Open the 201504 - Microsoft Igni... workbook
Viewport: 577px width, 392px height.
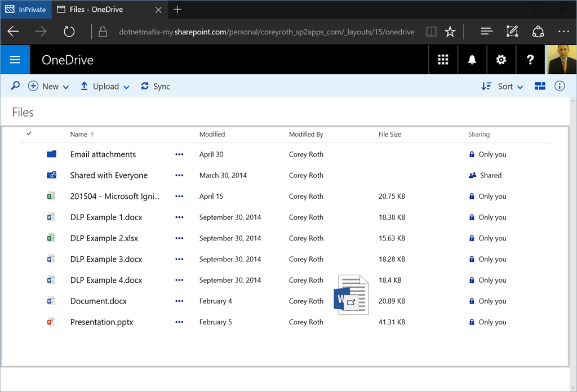[115, 197]
